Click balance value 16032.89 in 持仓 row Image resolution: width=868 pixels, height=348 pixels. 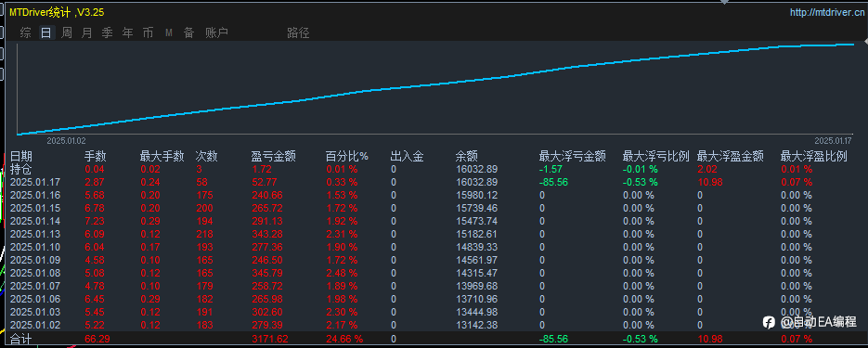476,169
